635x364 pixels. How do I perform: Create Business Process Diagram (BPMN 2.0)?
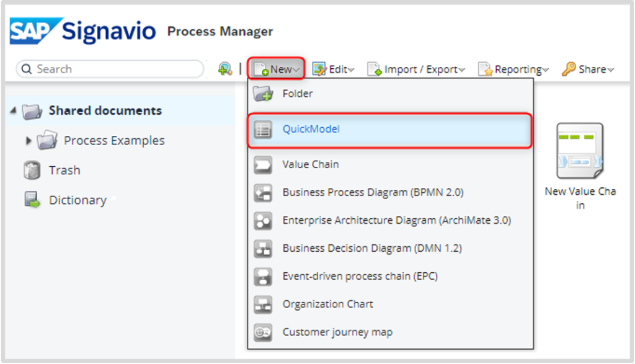(391, 192)
